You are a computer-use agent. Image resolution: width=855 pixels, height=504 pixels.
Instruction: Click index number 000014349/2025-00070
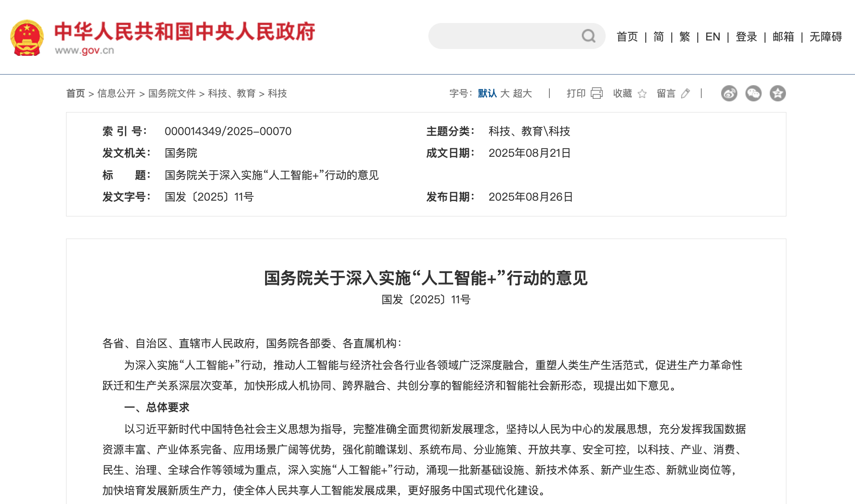click(x=228, y=131)
